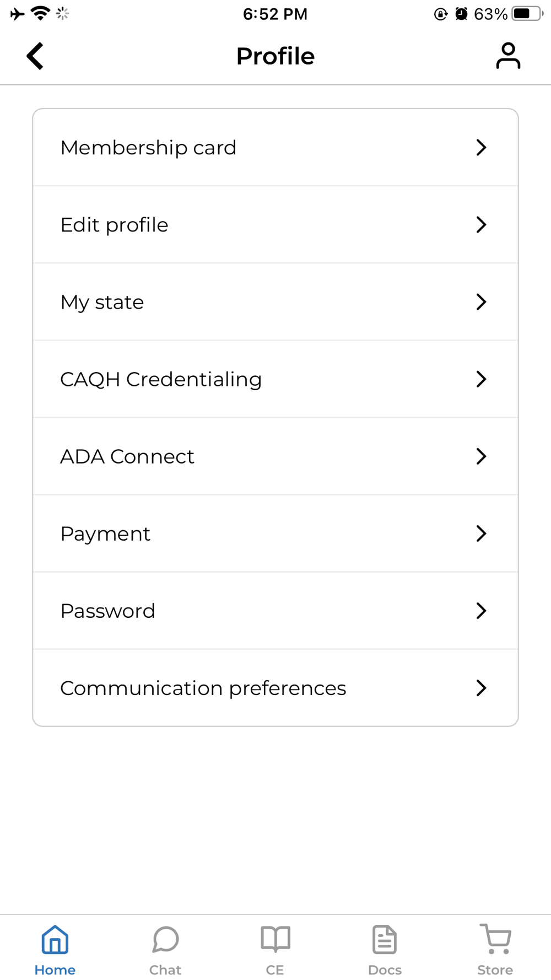Expand the My state chevron
Viewport: 551px width, 980px height.
point(481,302)
